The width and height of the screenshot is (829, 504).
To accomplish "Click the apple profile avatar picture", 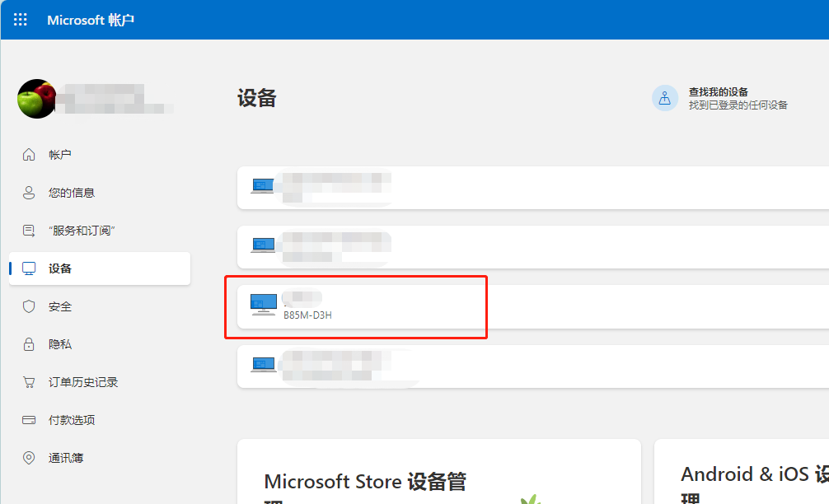I will [37, 99].
